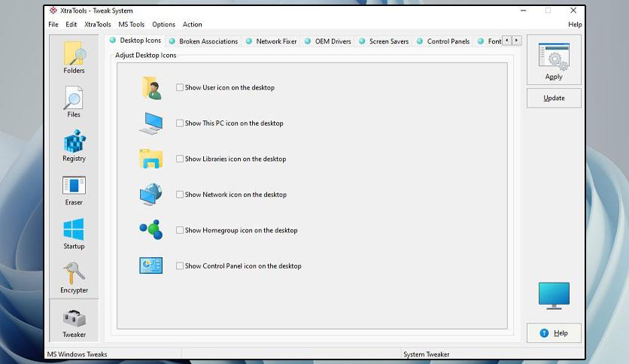Open the Eraser tool
Viewport: 629px width, 364px height.
(74, 190)
